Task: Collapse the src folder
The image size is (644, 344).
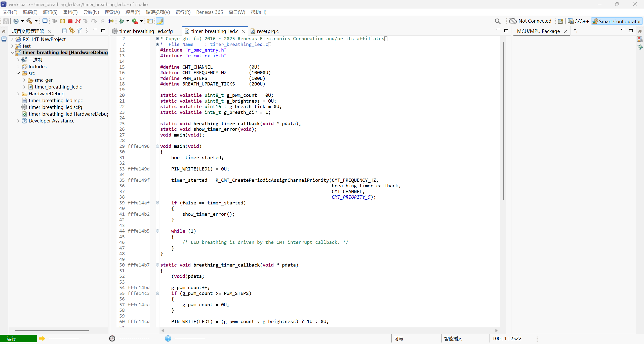Action: [x=18, y=73]
